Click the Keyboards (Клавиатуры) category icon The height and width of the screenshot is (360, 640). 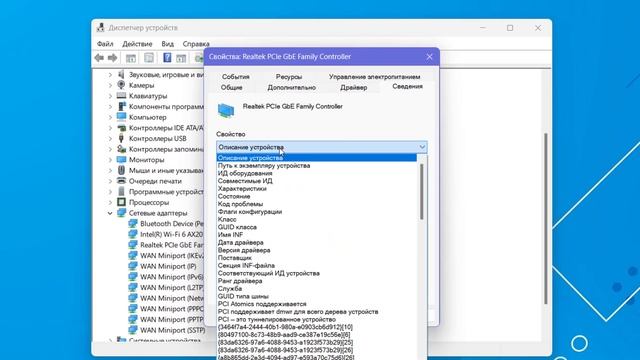click(121, 96)
